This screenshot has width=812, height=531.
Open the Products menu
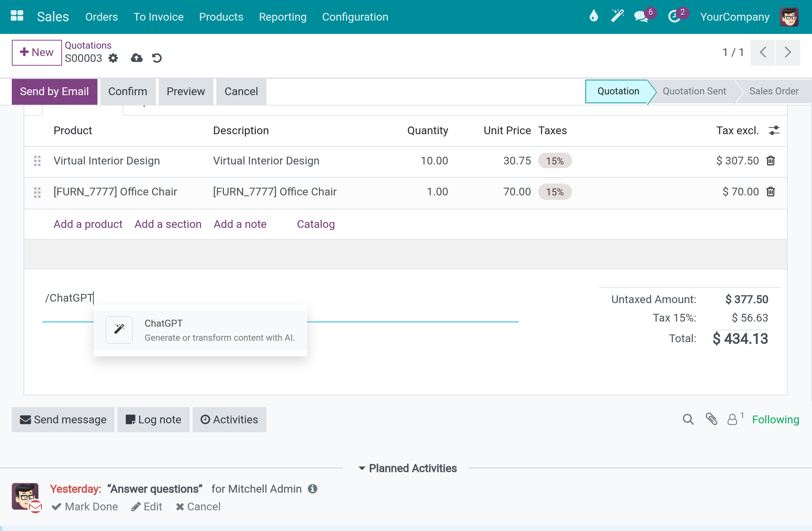click(x=221, y=17)
